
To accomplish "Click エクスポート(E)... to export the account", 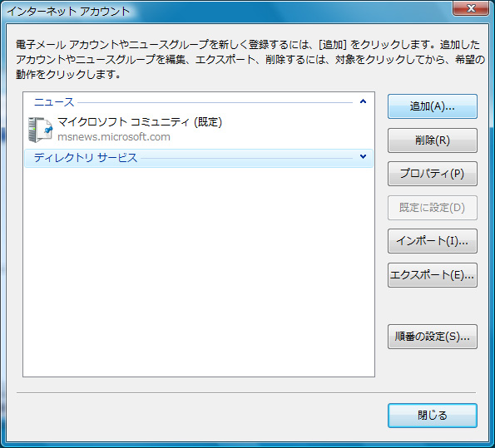I will coord(432,275).
